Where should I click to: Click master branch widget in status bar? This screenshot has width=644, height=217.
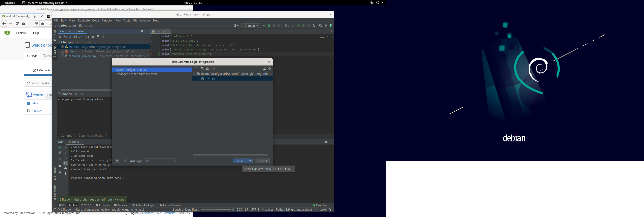click(321, 210)
